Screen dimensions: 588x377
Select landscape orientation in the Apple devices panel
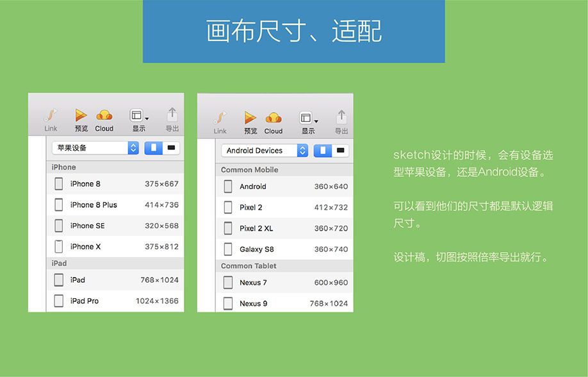point(172,148)
